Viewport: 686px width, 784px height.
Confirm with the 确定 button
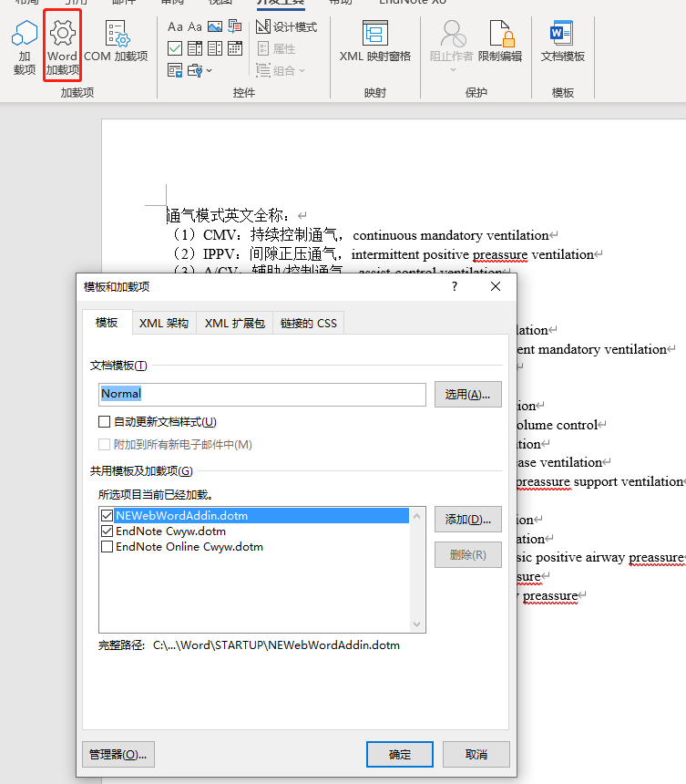[400, 755]
